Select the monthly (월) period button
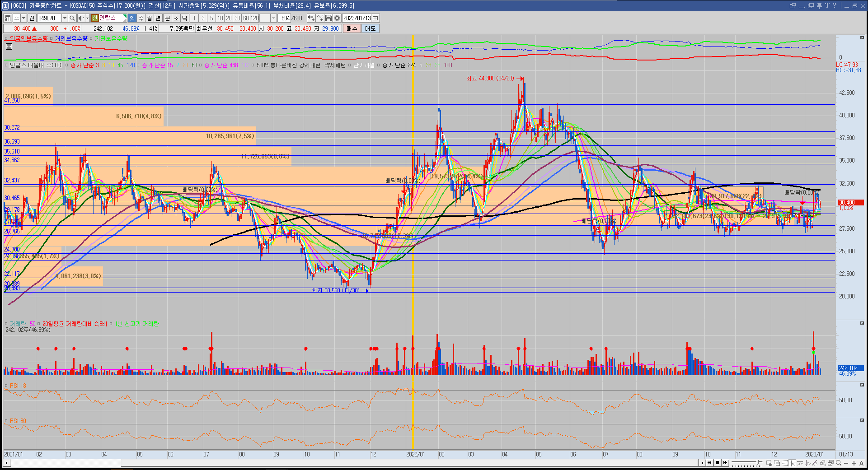The image size is (868, 470). 149,18
